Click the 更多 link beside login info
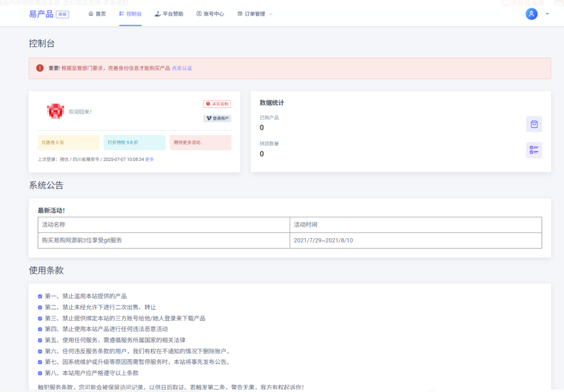Screen dimensions: 564x392 (x=149, y=159)
